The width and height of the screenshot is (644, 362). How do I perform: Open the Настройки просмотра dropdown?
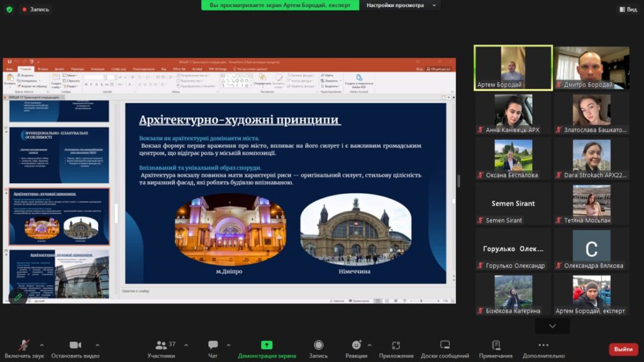tap(400, 5)
